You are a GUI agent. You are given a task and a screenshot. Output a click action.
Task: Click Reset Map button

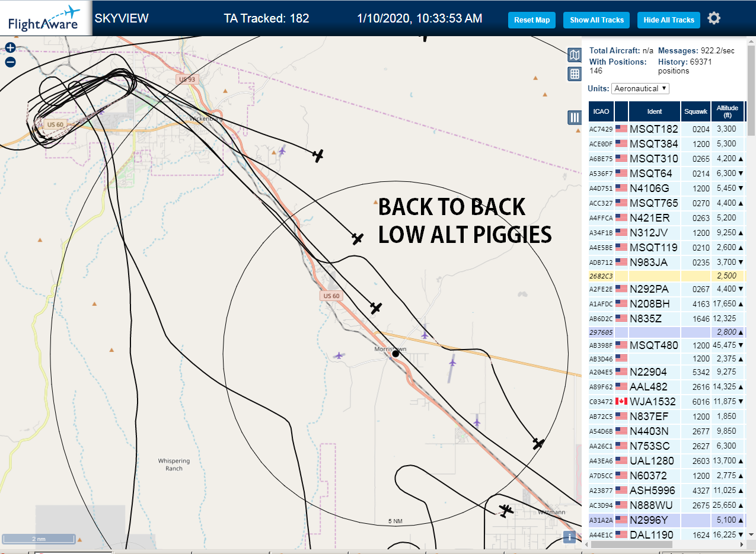click(x=532, y=20)
